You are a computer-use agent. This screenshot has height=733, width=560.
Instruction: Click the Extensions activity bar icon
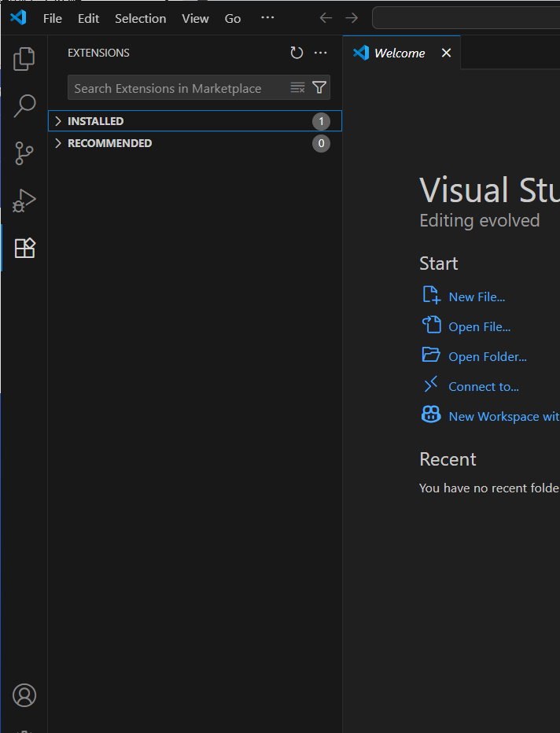click(24, 248)
